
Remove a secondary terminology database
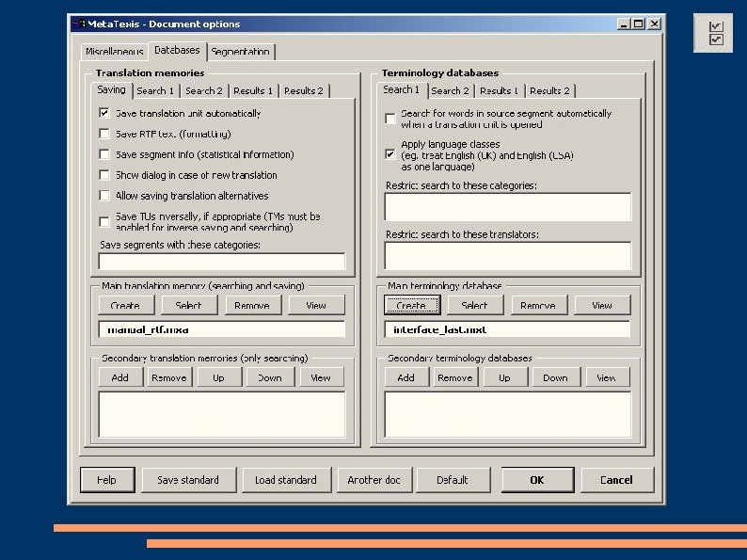click(x=455, y=377)
